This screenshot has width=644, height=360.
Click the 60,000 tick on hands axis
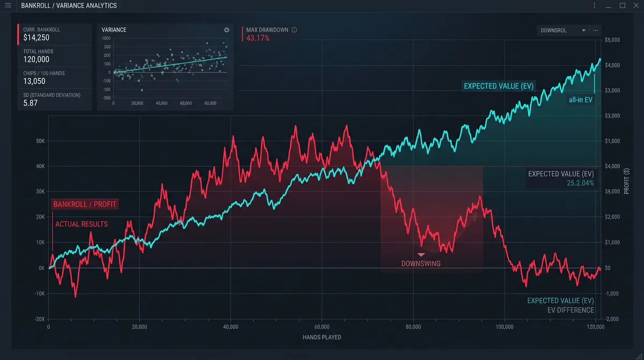[321, 326]
